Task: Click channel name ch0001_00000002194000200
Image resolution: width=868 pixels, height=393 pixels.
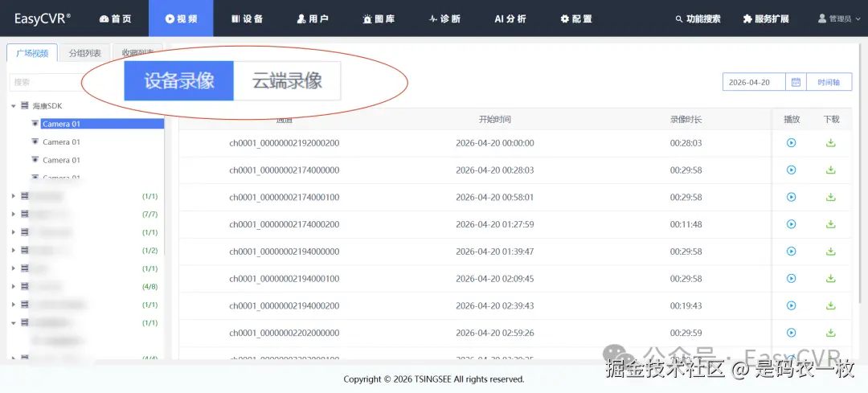Action: click(x=285, y=305)
